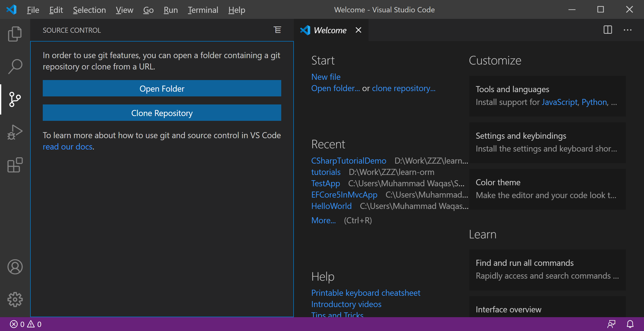
Task: Open the Accounts icon in the activity bar
Action: (x=15, y=267)
